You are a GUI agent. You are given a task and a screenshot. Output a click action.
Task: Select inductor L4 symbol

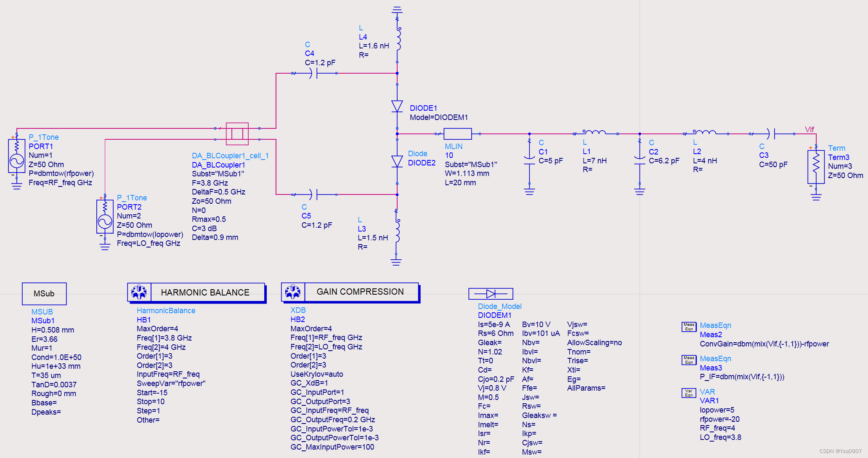pyautogui.click(x=398, y=39)
